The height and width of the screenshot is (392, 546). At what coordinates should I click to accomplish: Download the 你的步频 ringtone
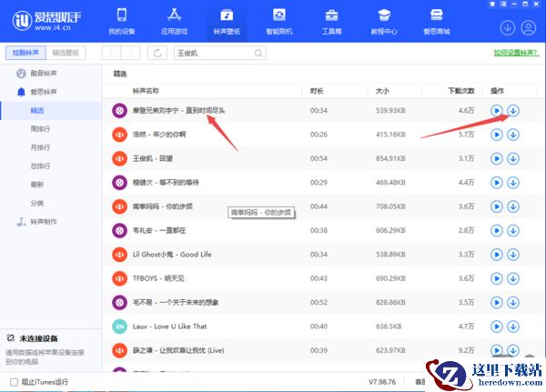click(513, 206)
